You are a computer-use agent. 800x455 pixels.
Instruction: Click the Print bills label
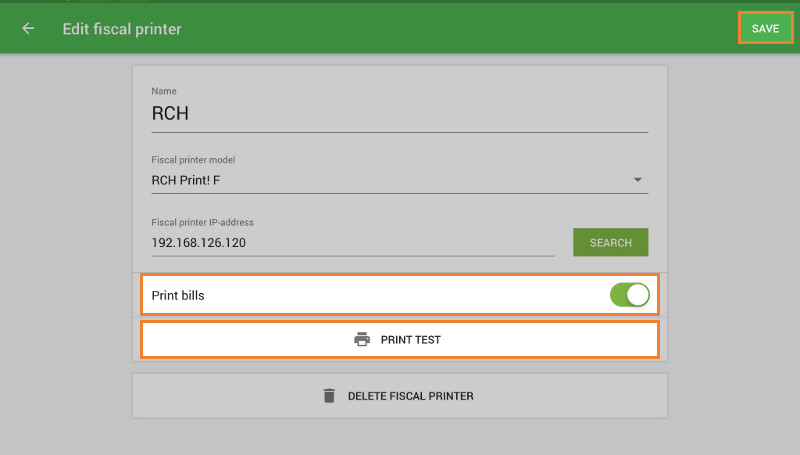pyautogui.click(x=178, y=295)
